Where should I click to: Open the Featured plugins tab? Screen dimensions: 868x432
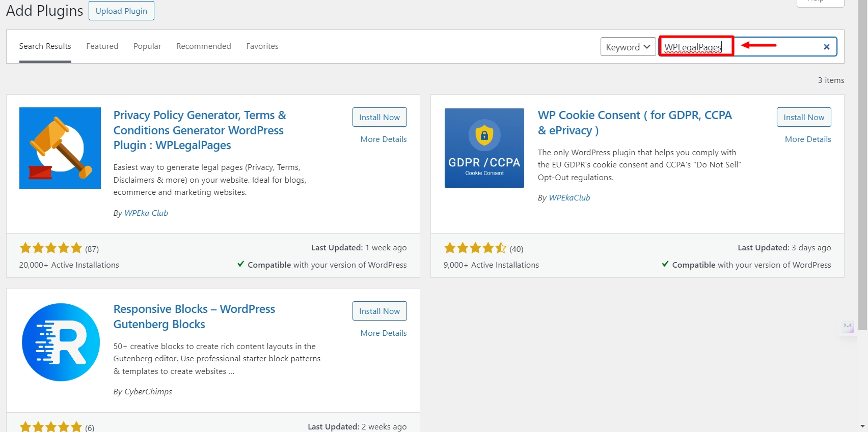point(102,46)
